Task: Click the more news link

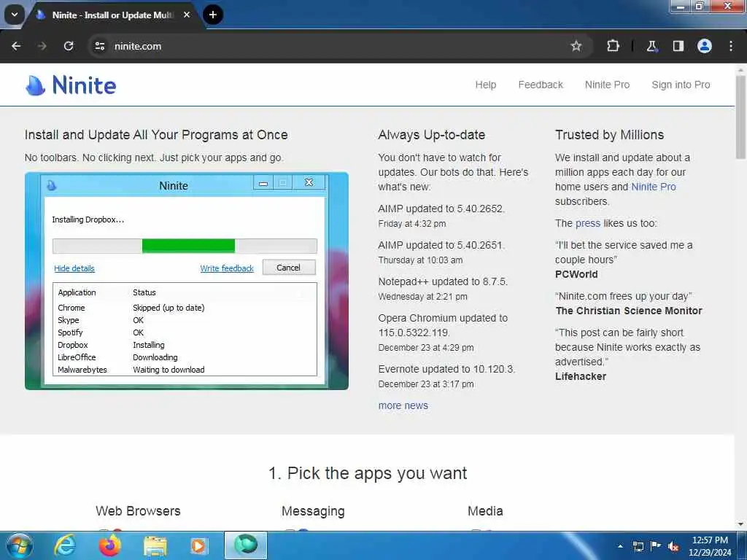Action: [x=403, y=405]
